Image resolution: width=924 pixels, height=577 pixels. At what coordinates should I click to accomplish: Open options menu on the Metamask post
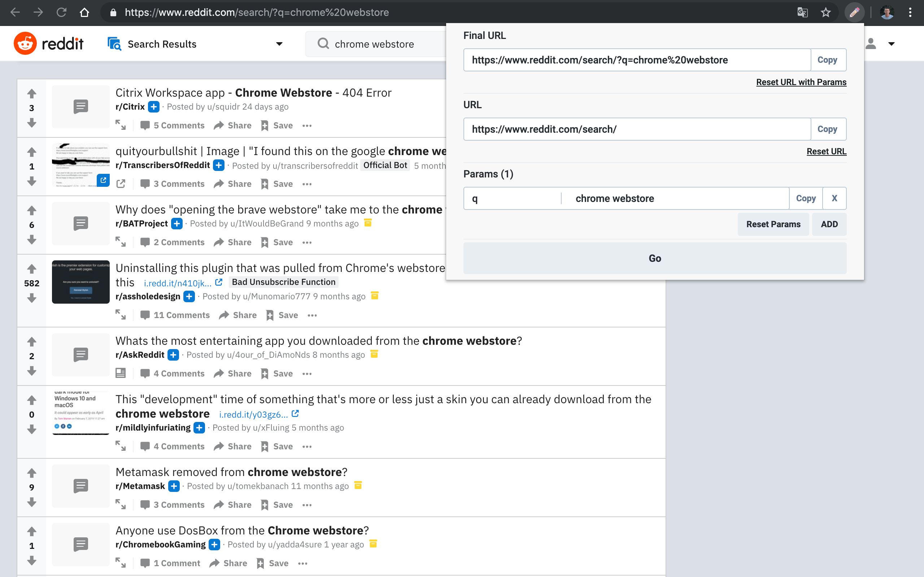(306, 505)
